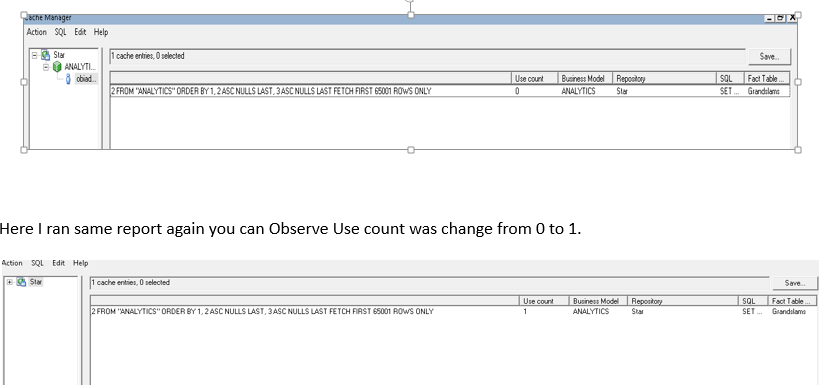Click Fact Table... column header in lower window
This screenshot has width=831, height=388.
click(x=792, y=301)
